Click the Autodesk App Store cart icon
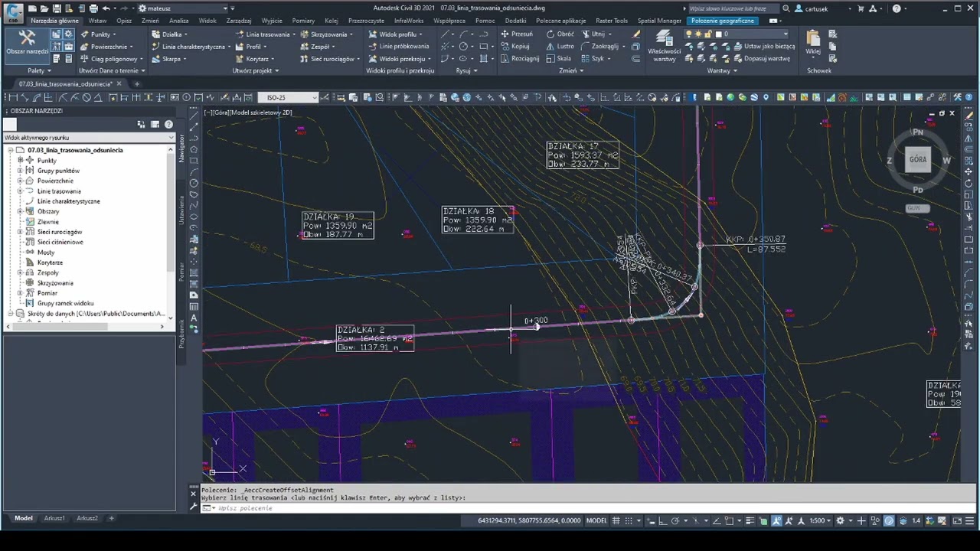The image size is (980, 551). (861, 8)
